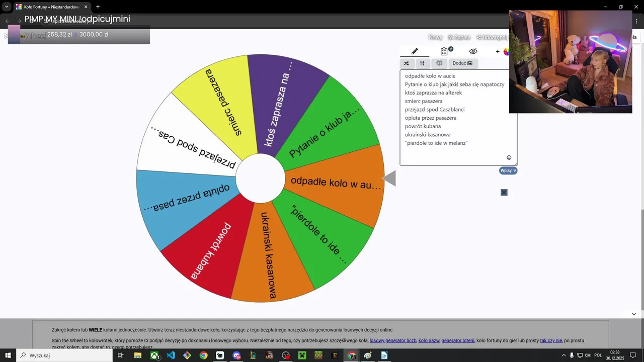Open the 'tak czy nie' link
This screenshot has width=644, height=362.
click(551, 340)
